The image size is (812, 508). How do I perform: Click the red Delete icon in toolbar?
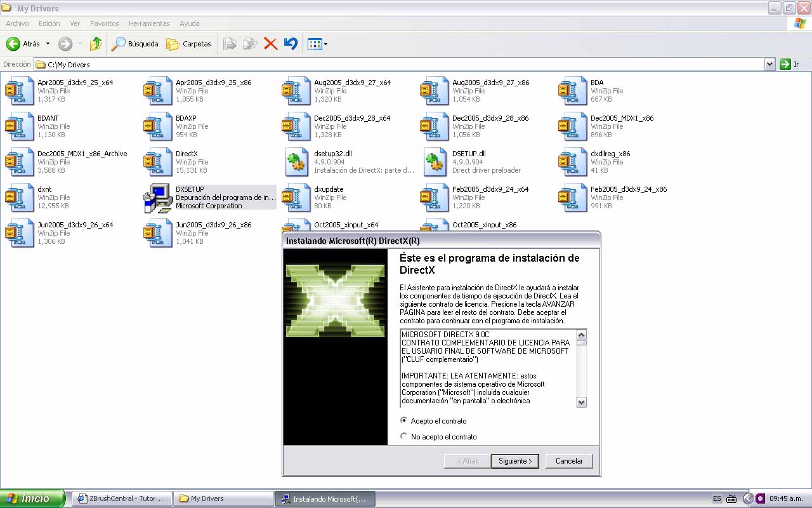pyautogui.click(x=270, y=44)
